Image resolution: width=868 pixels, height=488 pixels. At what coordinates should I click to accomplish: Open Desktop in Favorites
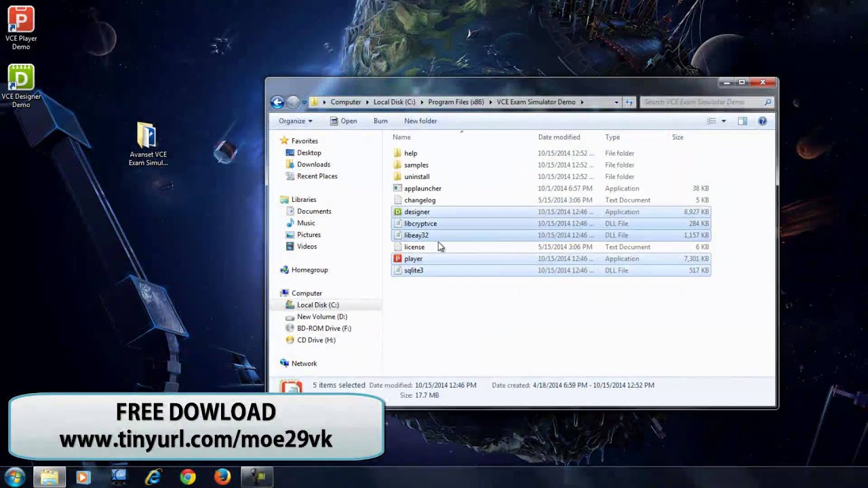[x=309, y=153]
